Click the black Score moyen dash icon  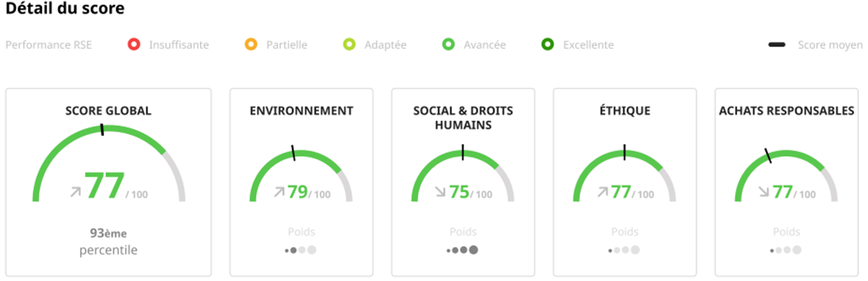[776, 45]
